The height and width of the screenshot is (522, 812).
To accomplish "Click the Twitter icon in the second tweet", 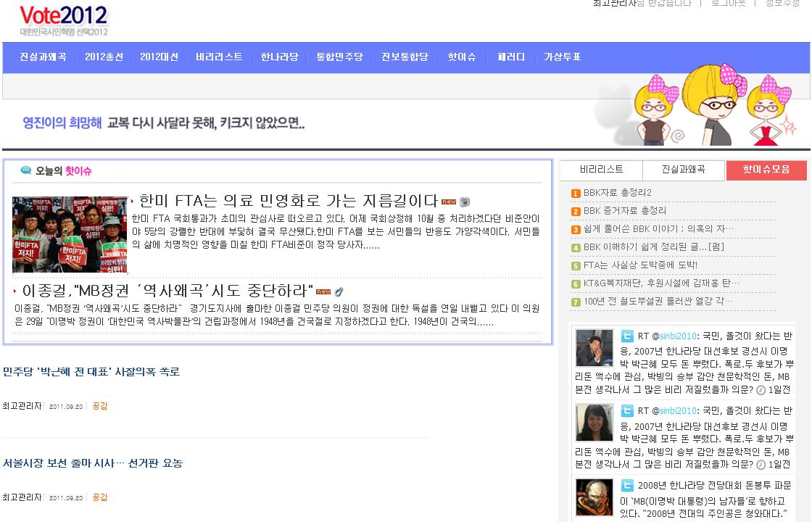I will [627, 411].
